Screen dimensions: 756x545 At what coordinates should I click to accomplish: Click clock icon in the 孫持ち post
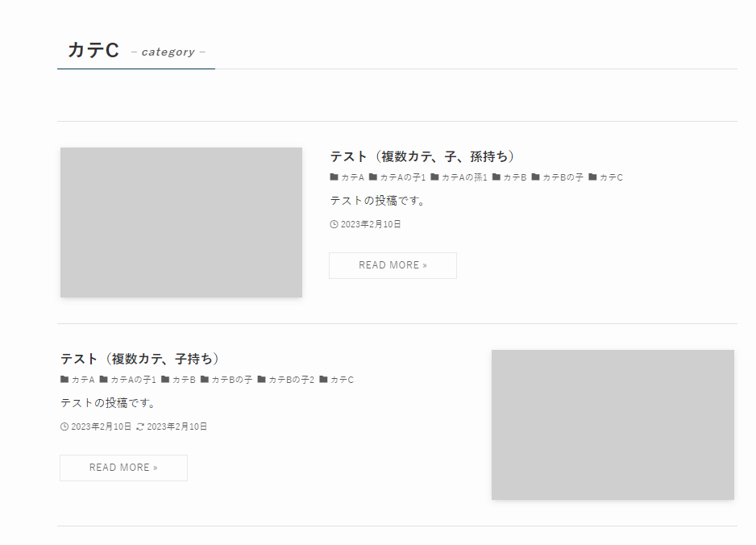click(x=334, y=224)
